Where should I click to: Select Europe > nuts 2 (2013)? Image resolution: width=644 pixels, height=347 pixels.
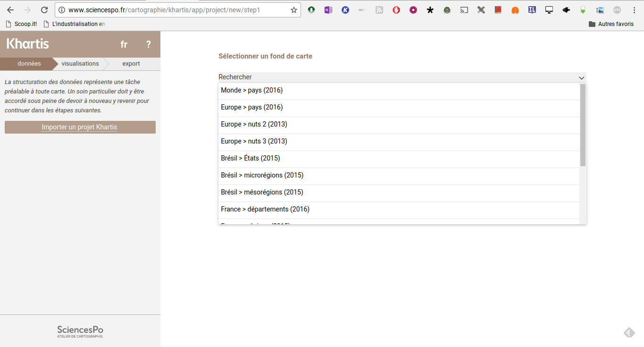click(399, 125)
